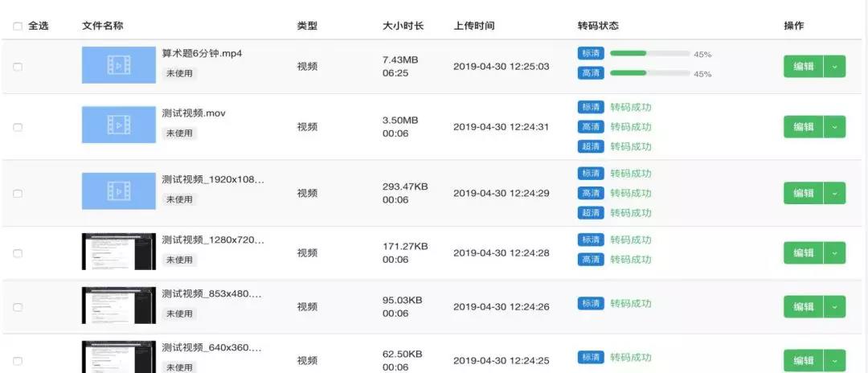This screenshot has width=868, height=373.
Task: Open thumbnail of 测试视频_853x480 video
Action: click(x=119, y=305)
